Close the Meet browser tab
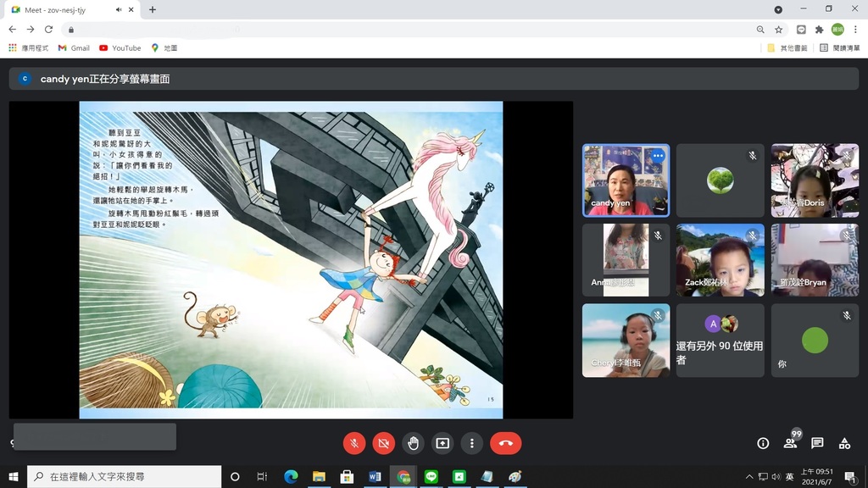This screenshot has height=488, width=868. coord(131,10)
